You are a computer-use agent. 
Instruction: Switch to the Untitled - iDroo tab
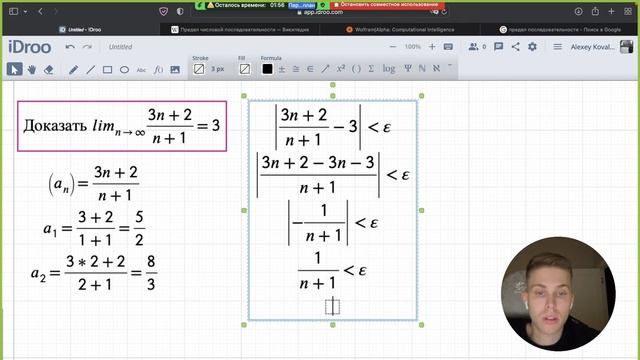tap(81, 29)
